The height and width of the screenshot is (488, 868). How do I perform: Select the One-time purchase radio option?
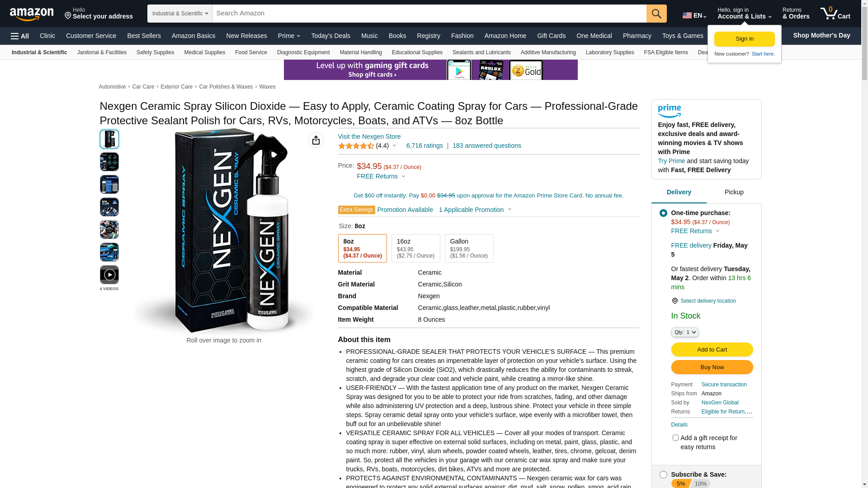point(663,213)
